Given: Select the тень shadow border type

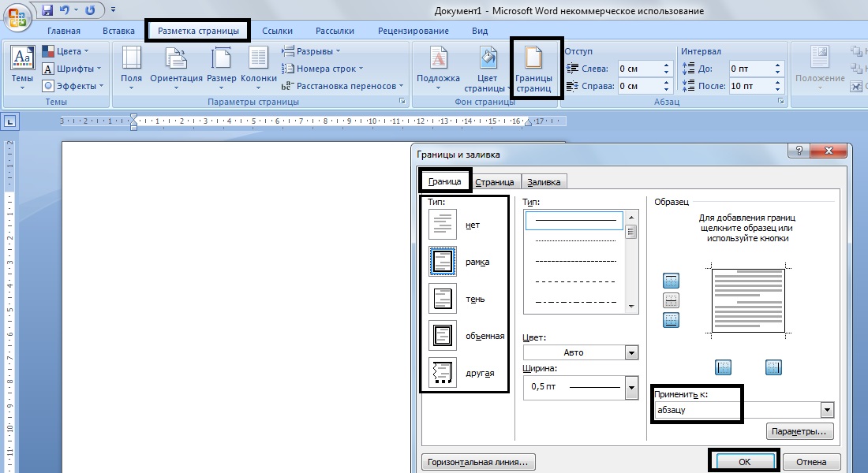Looking at the screenshot, I should [442, 300].
